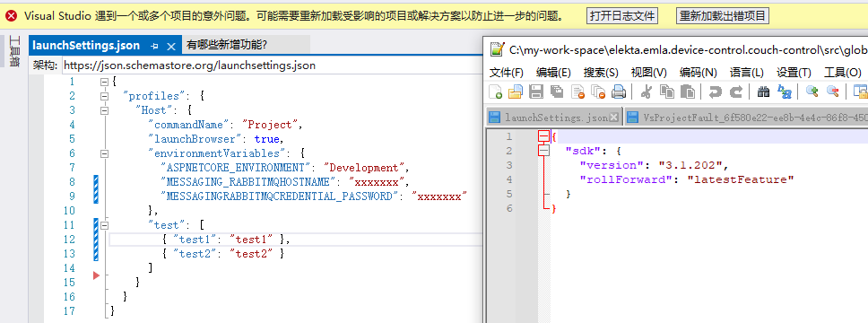Click Open file folder icon in Notepad++

click(516, 92)
